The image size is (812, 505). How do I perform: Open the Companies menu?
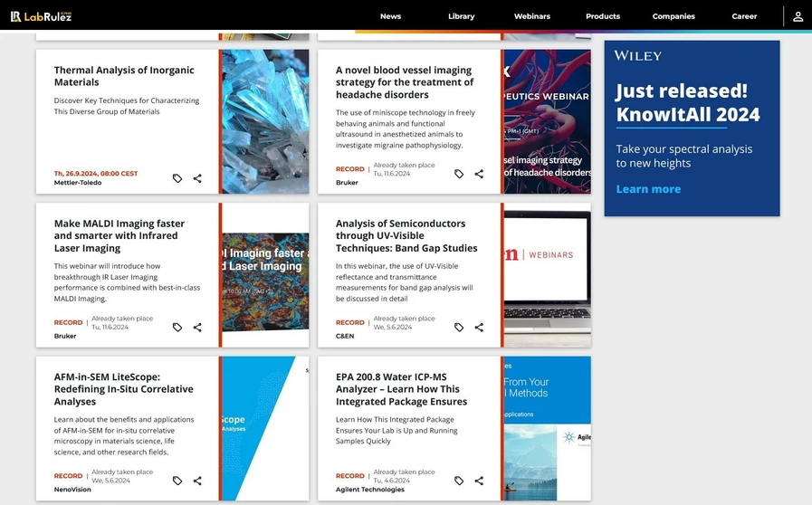[673, 16]
